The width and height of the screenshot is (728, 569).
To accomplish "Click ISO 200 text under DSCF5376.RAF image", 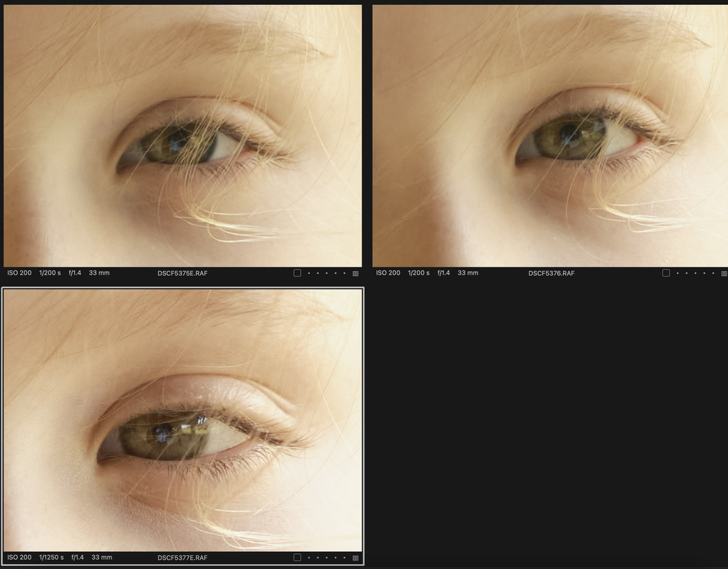I will click(x=388, y=273).
